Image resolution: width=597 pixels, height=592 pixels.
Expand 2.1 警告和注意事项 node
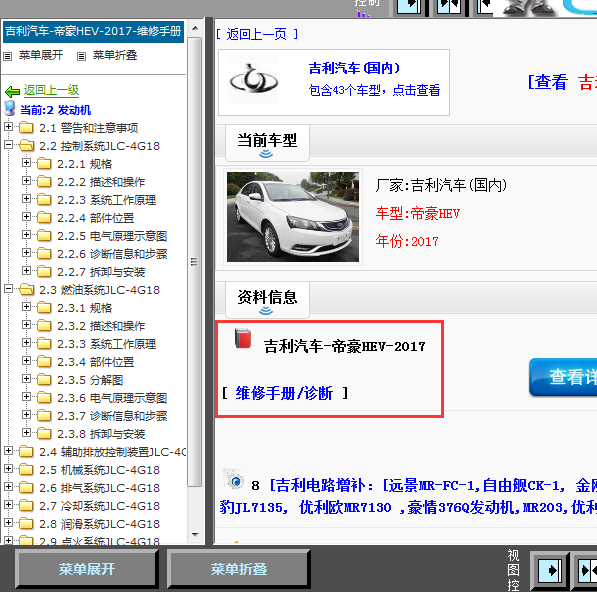(x=8, y=126)
